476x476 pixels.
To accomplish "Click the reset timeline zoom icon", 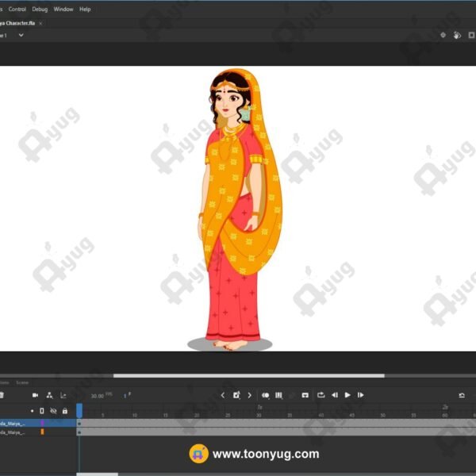I will [462, 395].
